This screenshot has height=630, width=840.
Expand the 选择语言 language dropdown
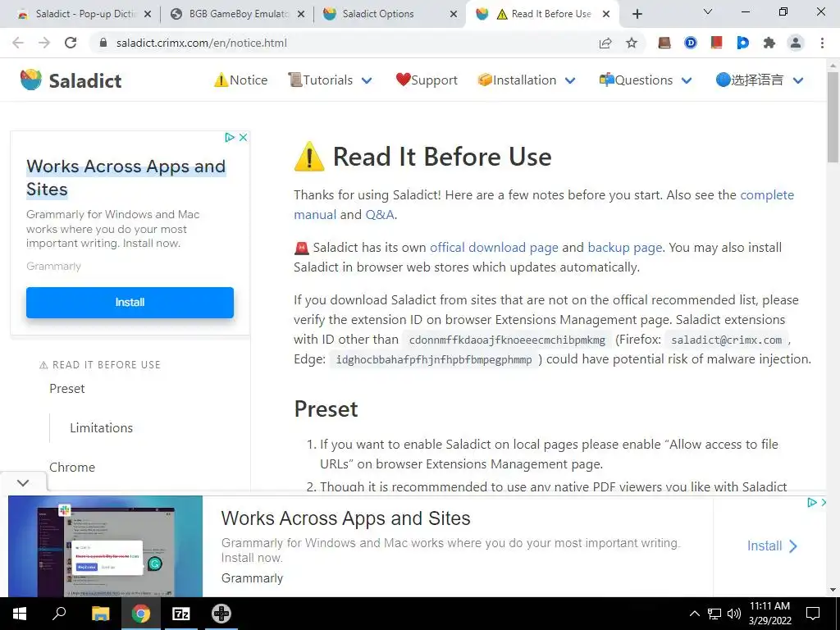click(x=760, y=80)
